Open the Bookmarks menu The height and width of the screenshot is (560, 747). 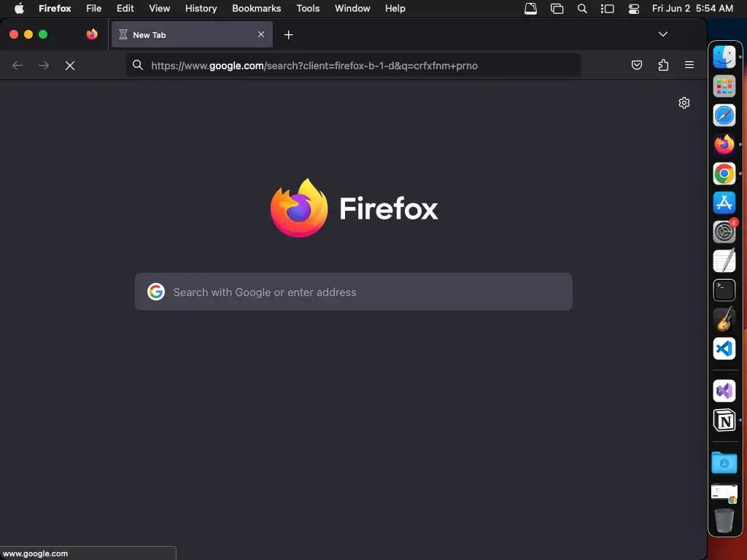tap(256, 9)
